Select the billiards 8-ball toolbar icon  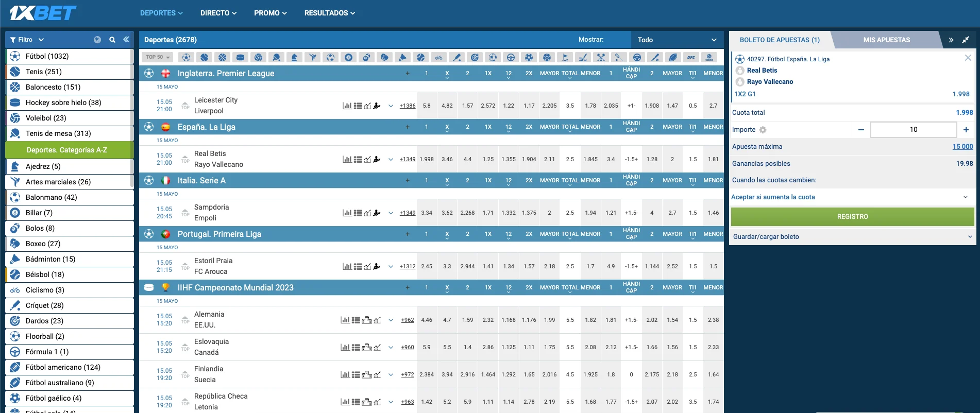pyautogui.click(x=348, y=57)
